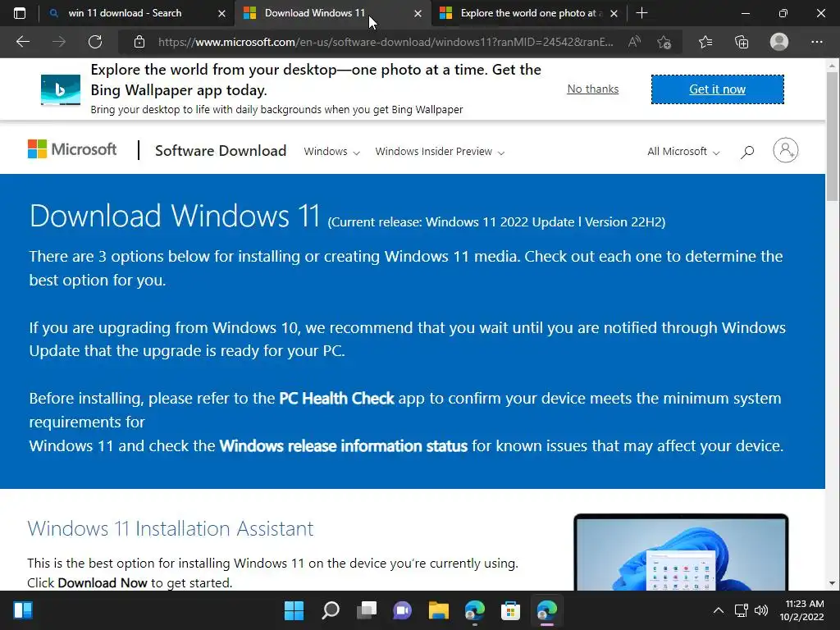The image size is (840, 630).
Task: Turn on Read aloud icon
Action: tap(634, 42)
